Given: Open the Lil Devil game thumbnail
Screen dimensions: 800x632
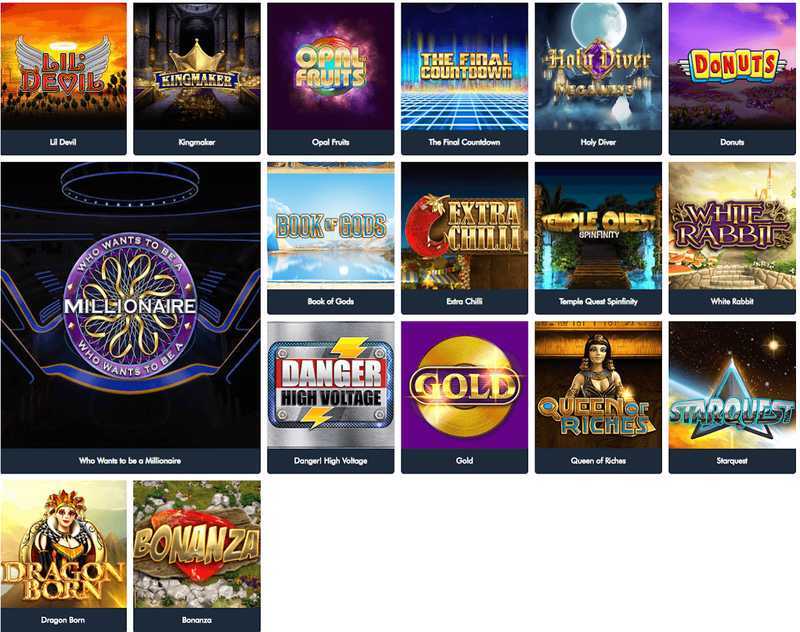Looking at the screenshot, I should click(x=63, y=66).
